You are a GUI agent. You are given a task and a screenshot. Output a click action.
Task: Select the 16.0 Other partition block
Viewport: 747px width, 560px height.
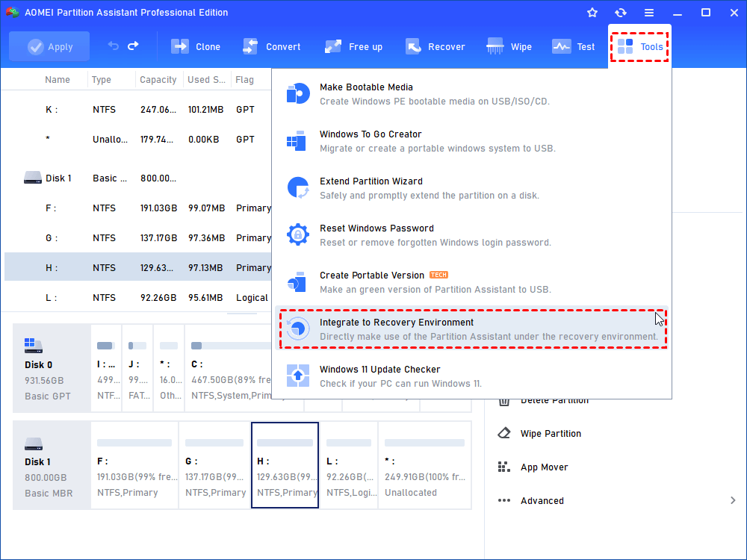[x=169, y=368]
